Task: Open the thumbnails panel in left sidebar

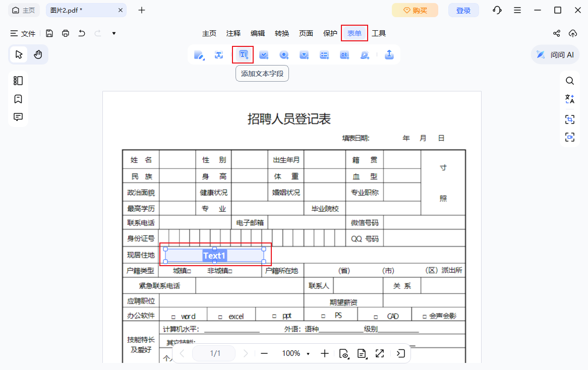Action: click(x=18, y=81)
